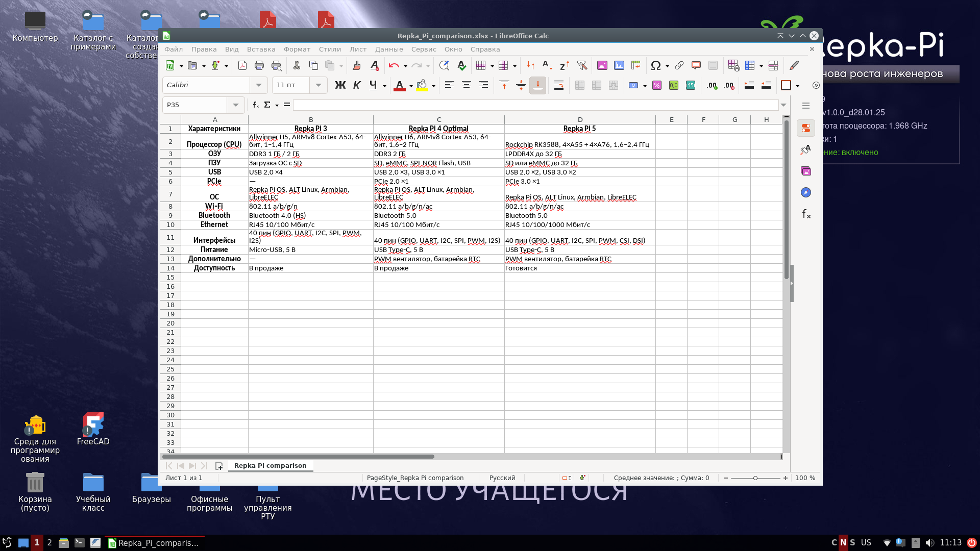Add a new sheet with the plus button

pos(219,466)
